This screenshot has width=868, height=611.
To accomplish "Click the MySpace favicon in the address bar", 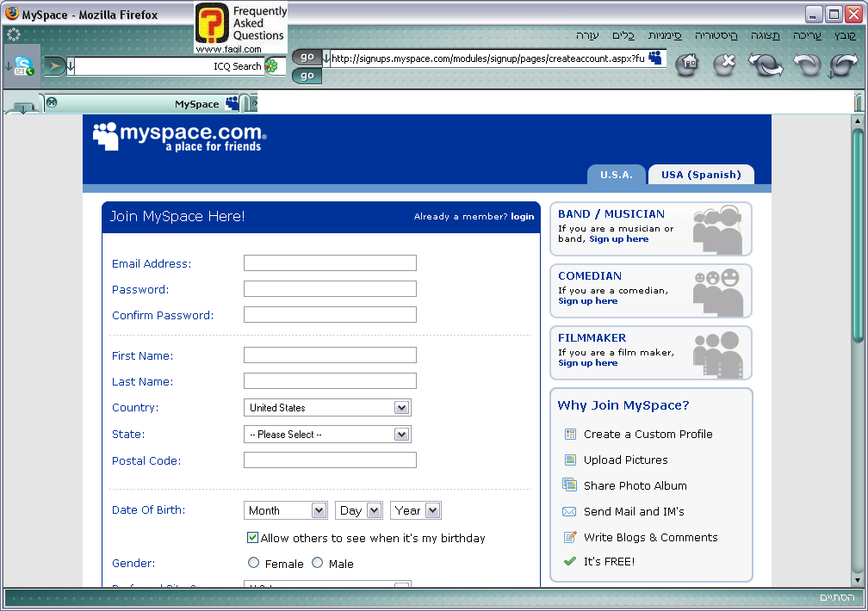I will coord(656,58).
